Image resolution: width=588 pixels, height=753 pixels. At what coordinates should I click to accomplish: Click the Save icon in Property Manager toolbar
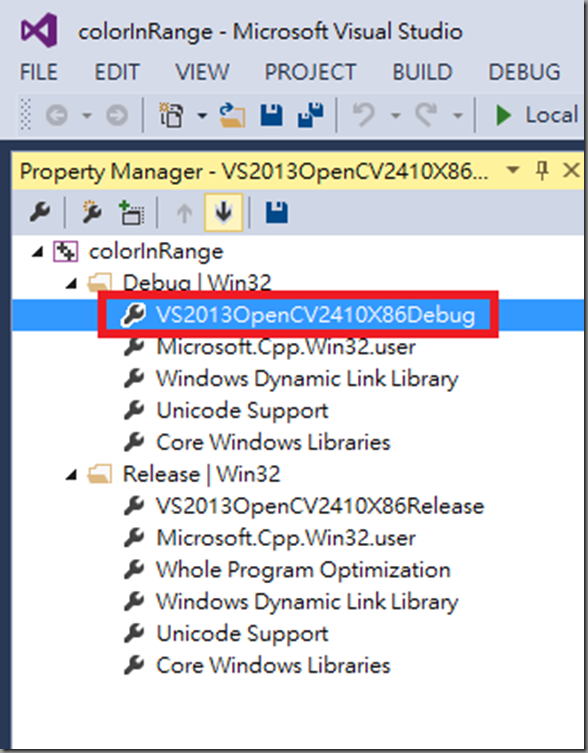[277, 212]
